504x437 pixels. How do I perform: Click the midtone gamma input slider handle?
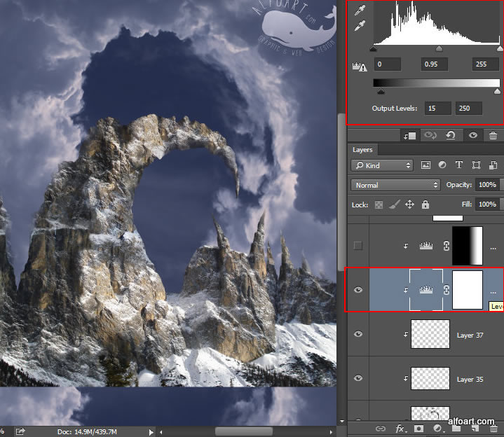tap(439, 50)
